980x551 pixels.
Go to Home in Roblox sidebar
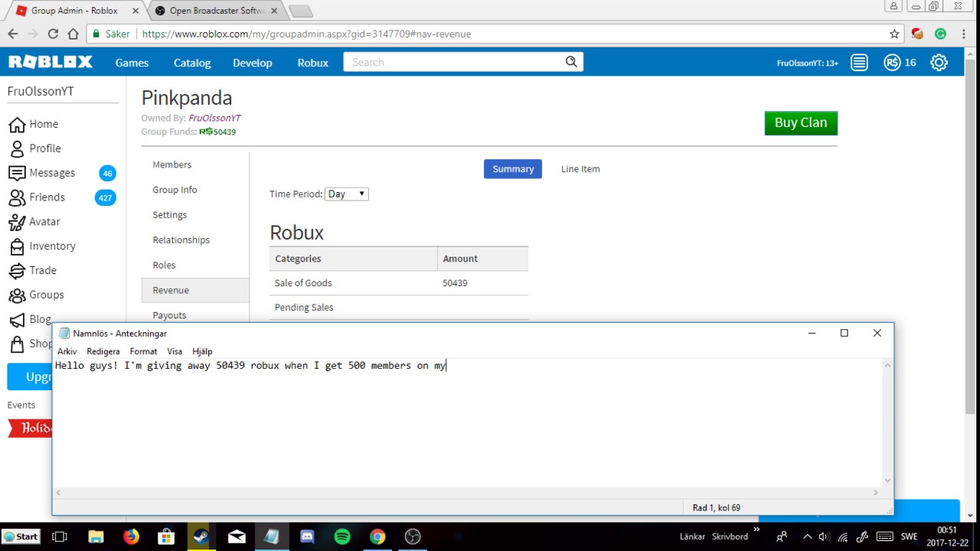click(34, 124)
